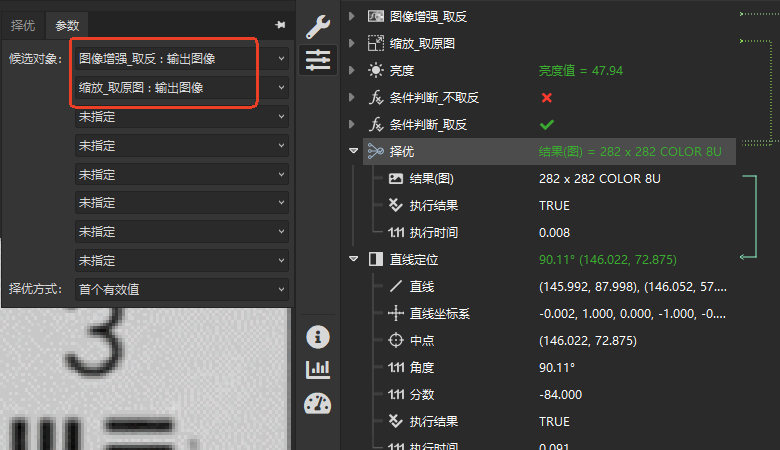Click 执行结果 icon under 择优
Image resolution: width=780 pixels, height=450 pixels.
point(395,205)
